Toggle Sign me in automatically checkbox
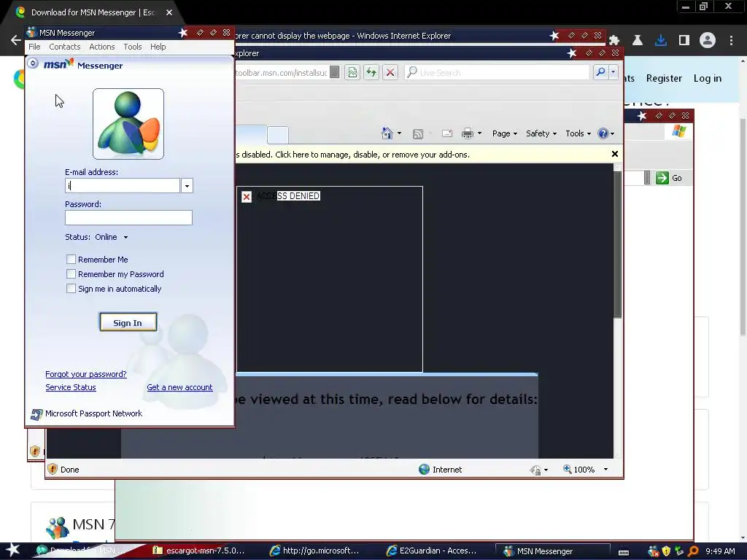 pos(71,289)
